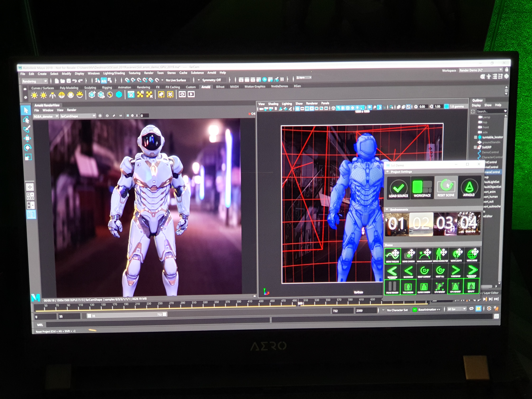Click the Reset Scene button
Screen dimensions: 532x399
(x=446, y=188)
